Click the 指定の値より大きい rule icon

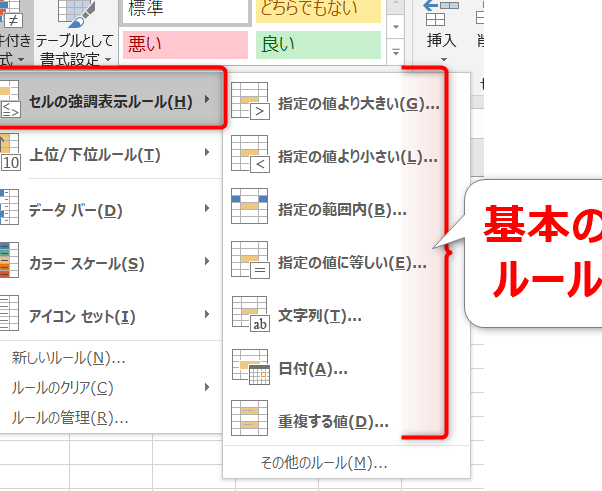(250, 102)
